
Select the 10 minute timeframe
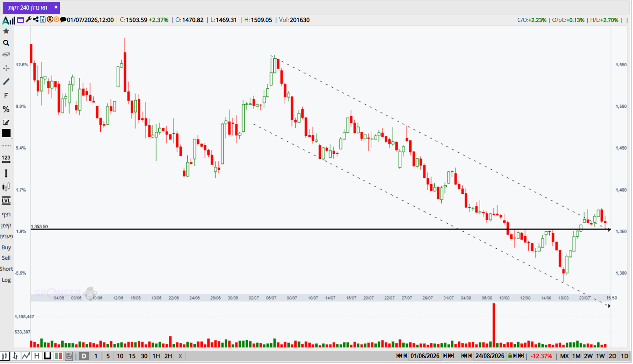pos(119,356)
